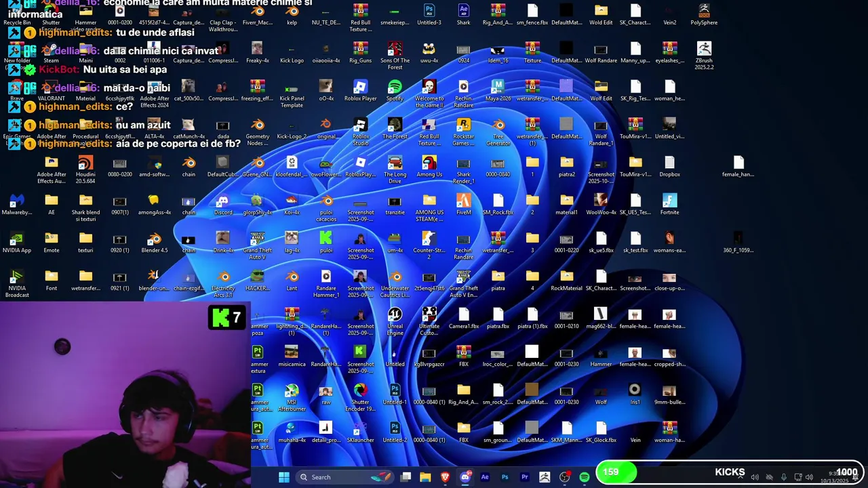The image size is (868, 488).
Task: Launch FiveM from the desktop
Action: pos(463,205)
